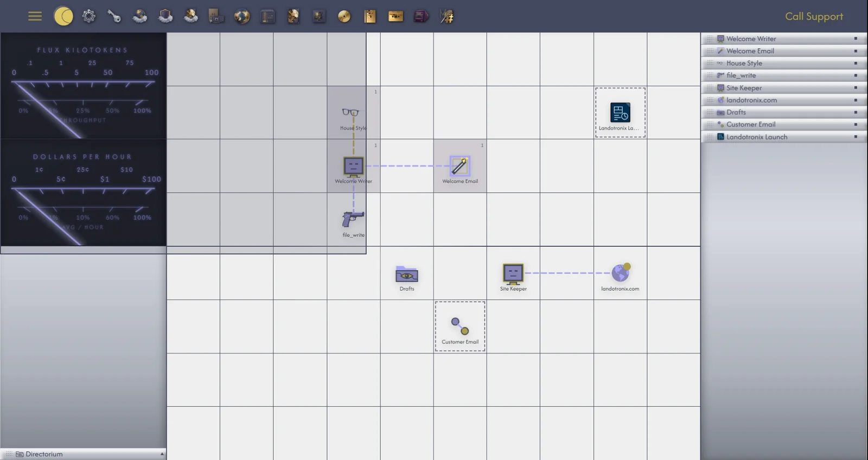The height and width of the screenshot is (460, 868).
Task: Select Landotronix Launch row in the side list
Action: click(783, 137)
